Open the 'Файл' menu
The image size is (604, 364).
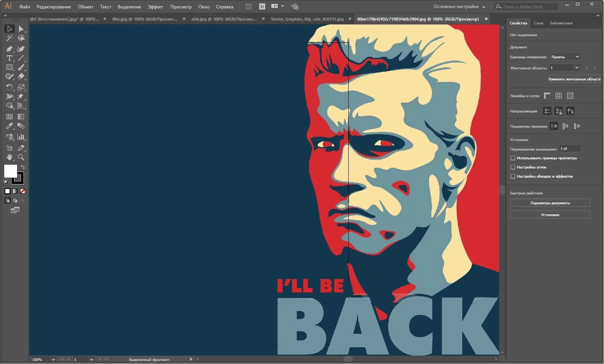click(x=25, y=7)
